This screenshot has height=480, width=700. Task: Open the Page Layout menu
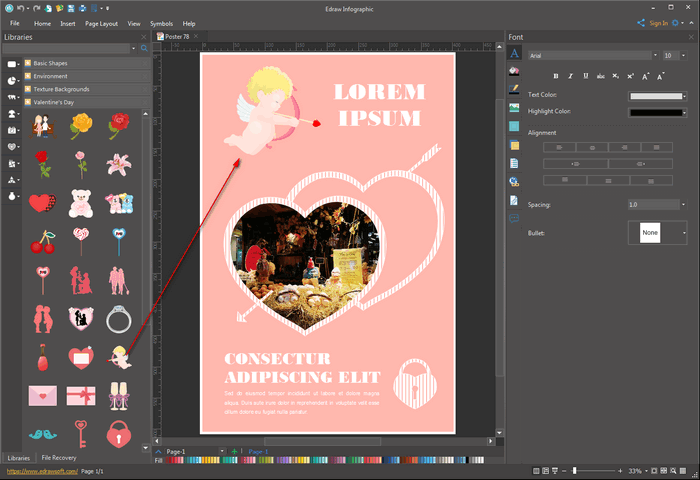point(101,22)
